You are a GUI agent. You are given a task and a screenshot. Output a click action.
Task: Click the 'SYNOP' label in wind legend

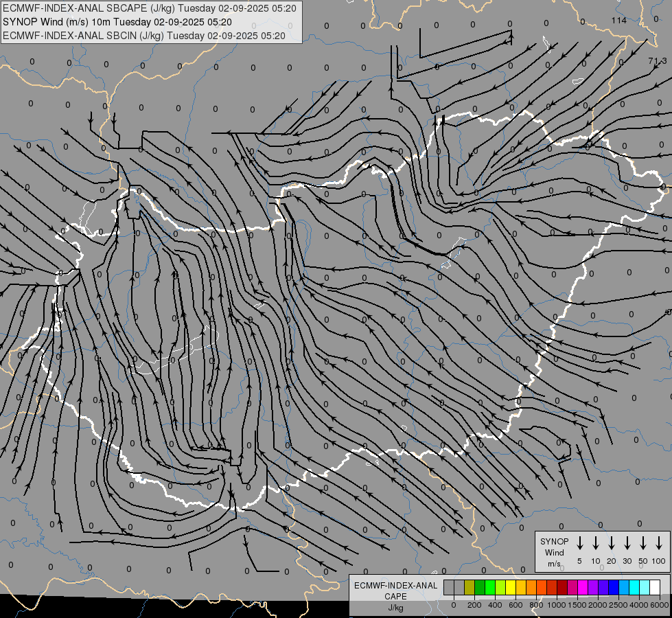pyautogui.click(x=554, y=541)
